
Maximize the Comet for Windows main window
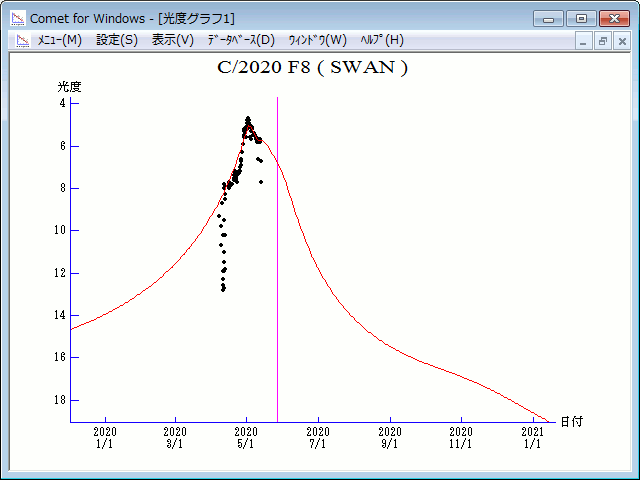coord(580,18)
